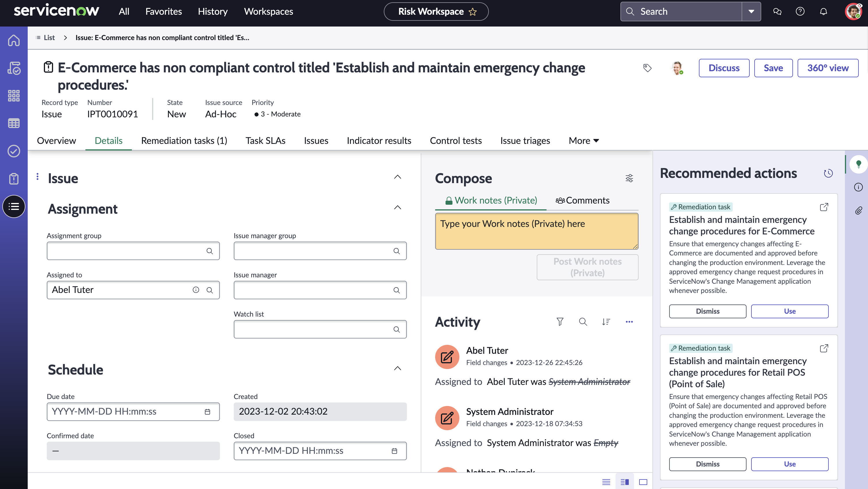The width and height of the screenshot is (868, 489).
Task: Filter the Activity stream
Action: (560, 322)
